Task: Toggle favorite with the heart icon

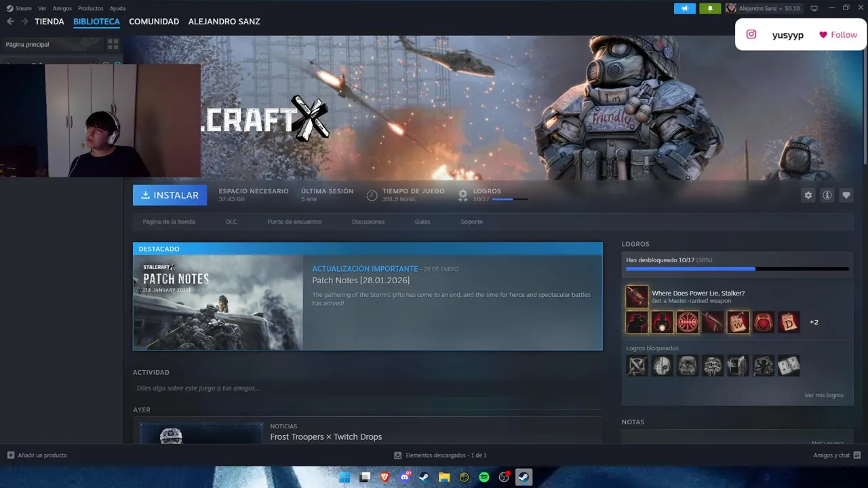Action: pyautogui.click(x=846, y=195)
